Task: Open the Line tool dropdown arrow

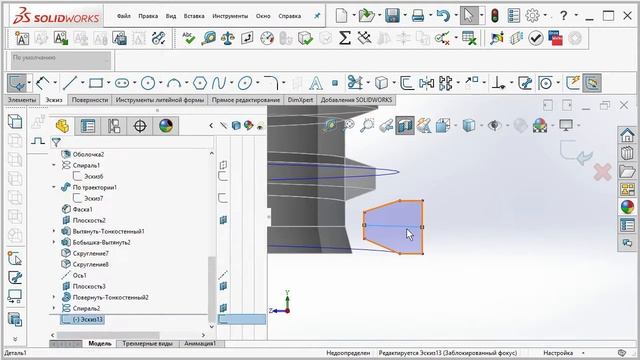Action: point(82,83)
